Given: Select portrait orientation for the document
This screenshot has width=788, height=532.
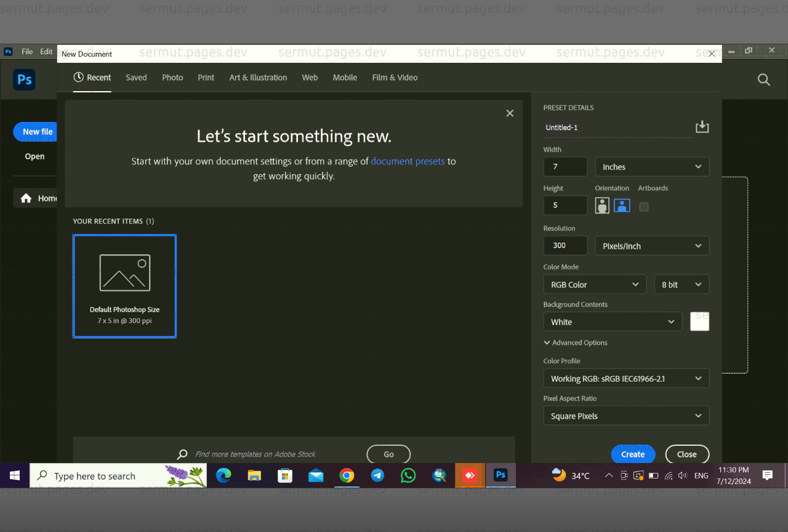Looking at the screenshot, I should pyautogui.click(x=601, y=205).
